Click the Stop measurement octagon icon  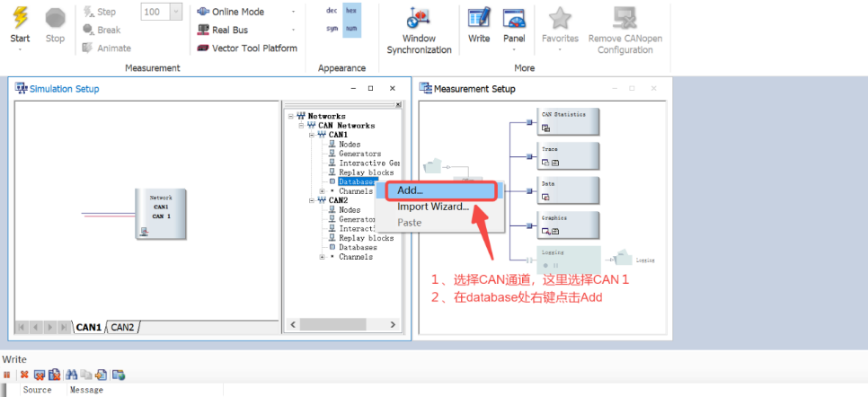tap(55, 18)
